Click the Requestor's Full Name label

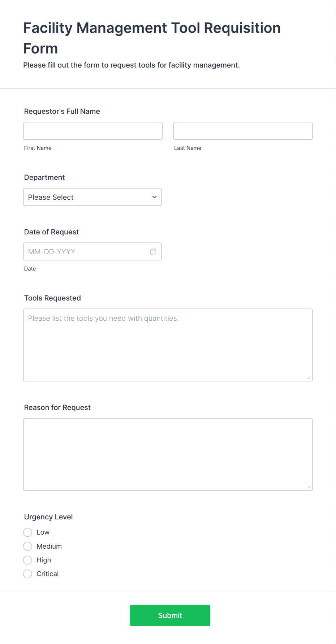point(62,111)
